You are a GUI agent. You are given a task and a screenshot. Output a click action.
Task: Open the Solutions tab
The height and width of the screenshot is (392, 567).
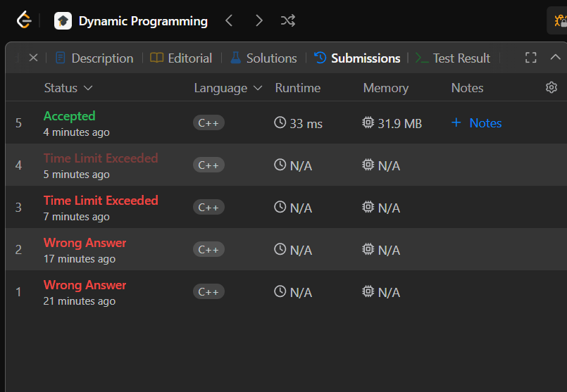264,58
